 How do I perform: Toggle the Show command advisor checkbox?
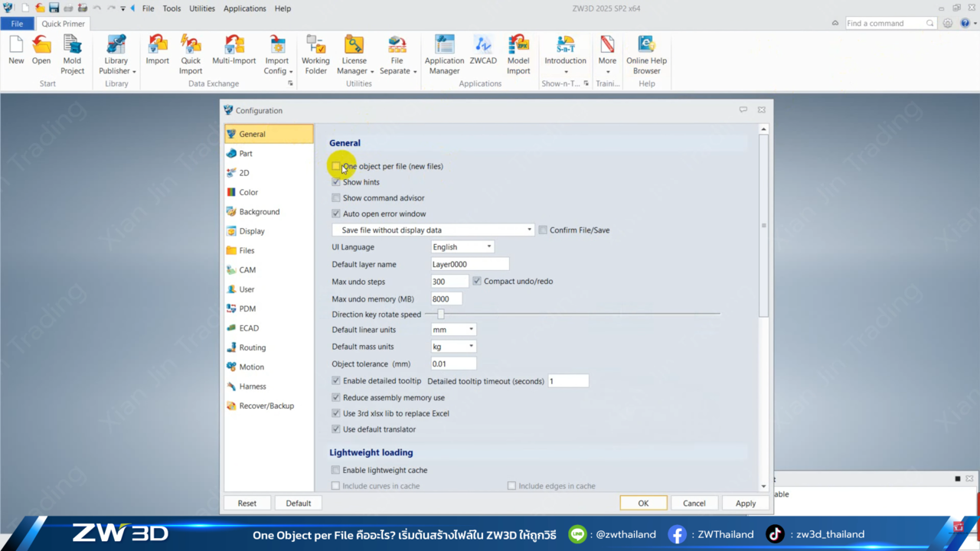pyautogui.click(x=336, y=198)
